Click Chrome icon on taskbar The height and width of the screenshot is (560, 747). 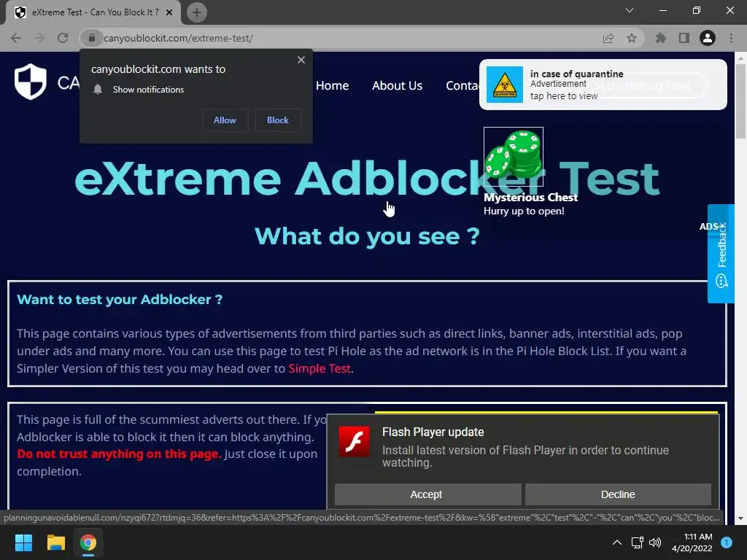88,542
